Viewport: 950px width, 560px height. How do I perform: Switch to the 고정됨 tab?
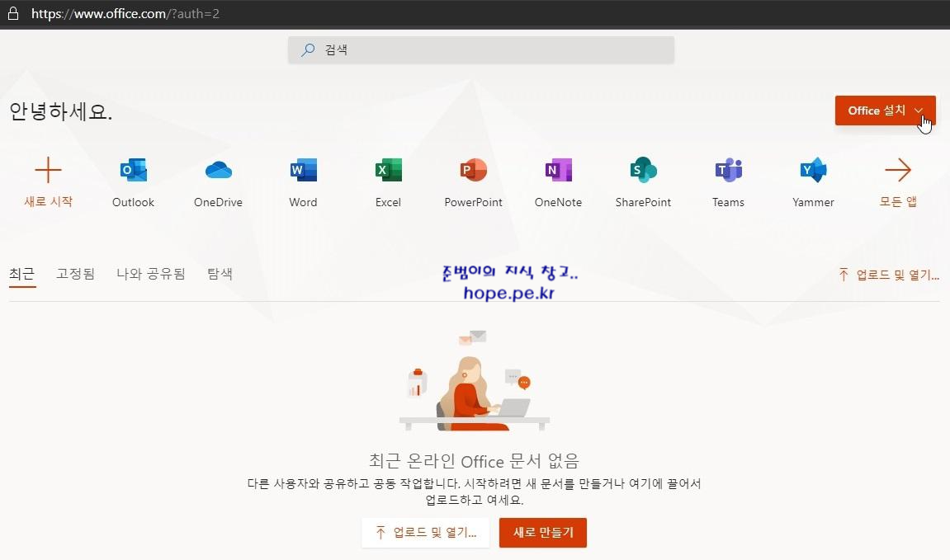point(76,274)
